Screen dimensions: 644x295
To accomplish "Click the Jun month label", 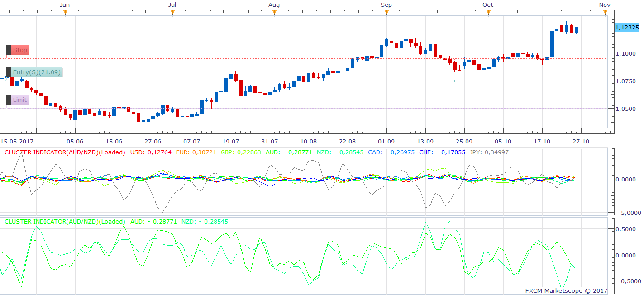I will point(65,5).
